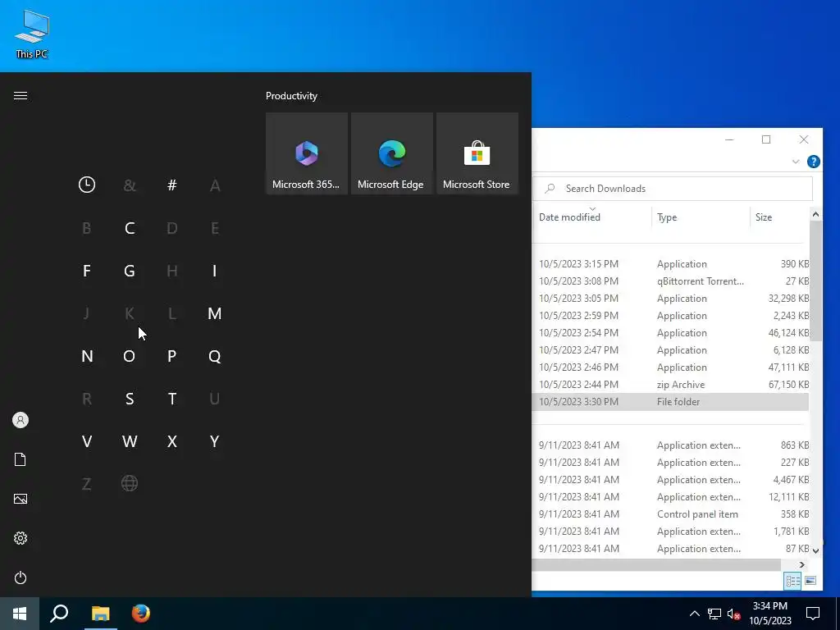Jump to letter S in app list
840x630 pixels.
pyautogui.click(x=129, y=399)
